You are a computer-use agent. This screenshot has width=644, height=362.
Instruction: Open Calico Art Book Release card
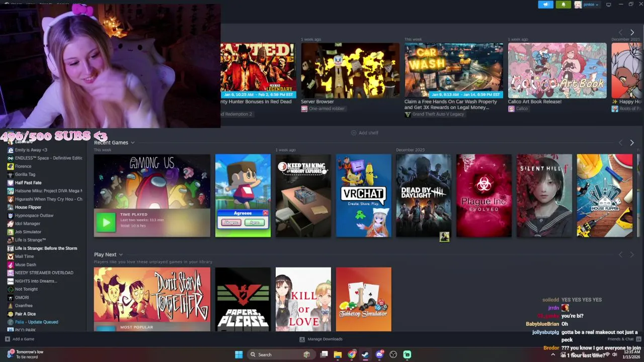coord(557,70)
